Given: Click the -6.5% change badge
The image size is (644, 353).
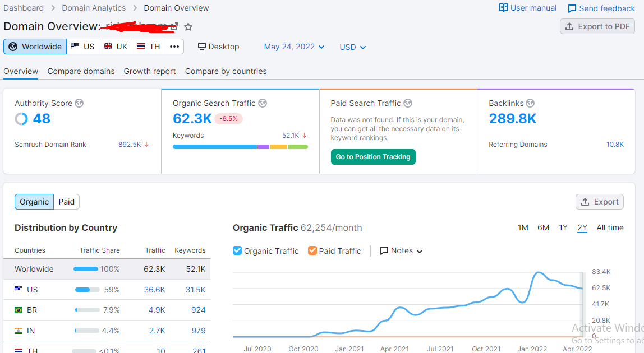Looking at the screenshot, I should pos(228,119).
